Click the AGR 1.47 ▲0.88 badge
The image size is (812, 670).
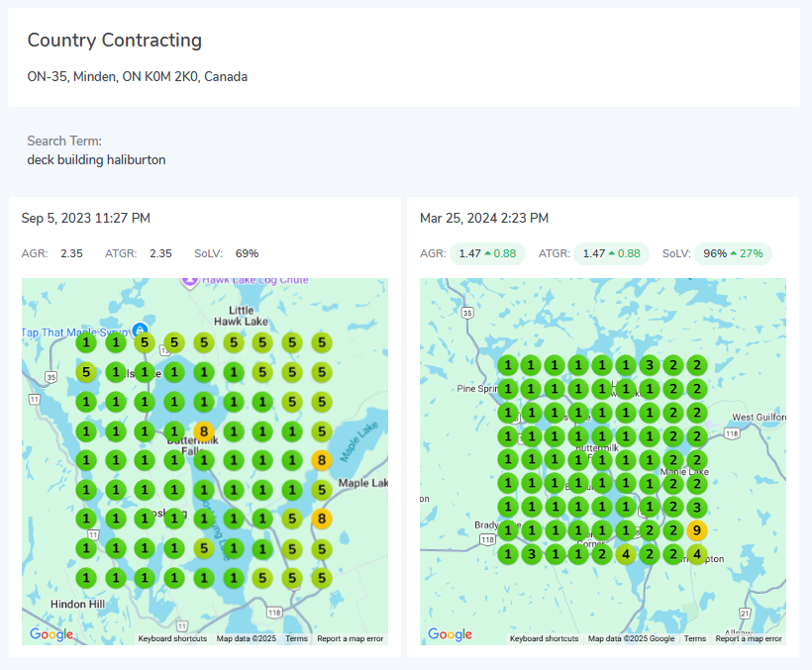coord(487,253)
